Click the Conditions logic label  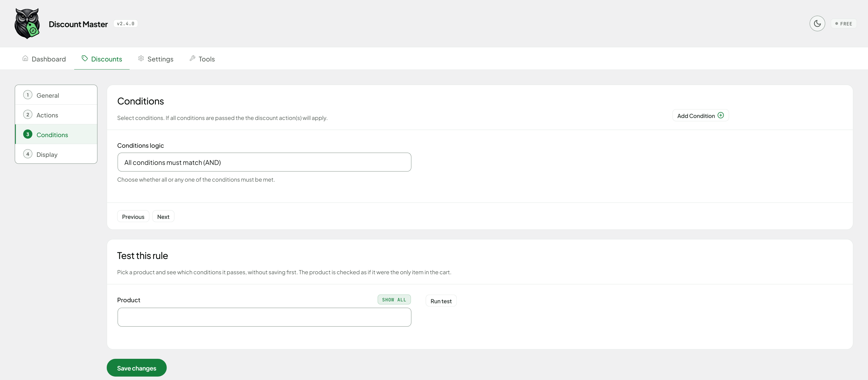(x=141, y=146)
